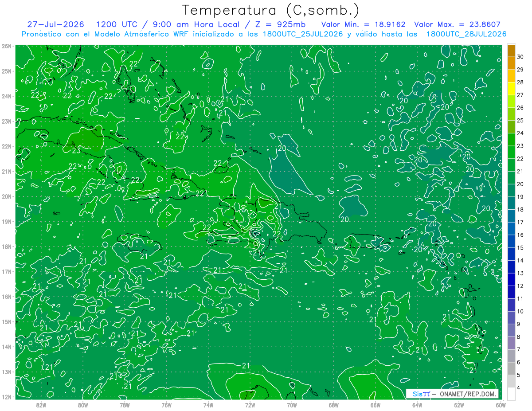
Task: Click the blue legend band between 15 and 16
Action: (511, 242)
